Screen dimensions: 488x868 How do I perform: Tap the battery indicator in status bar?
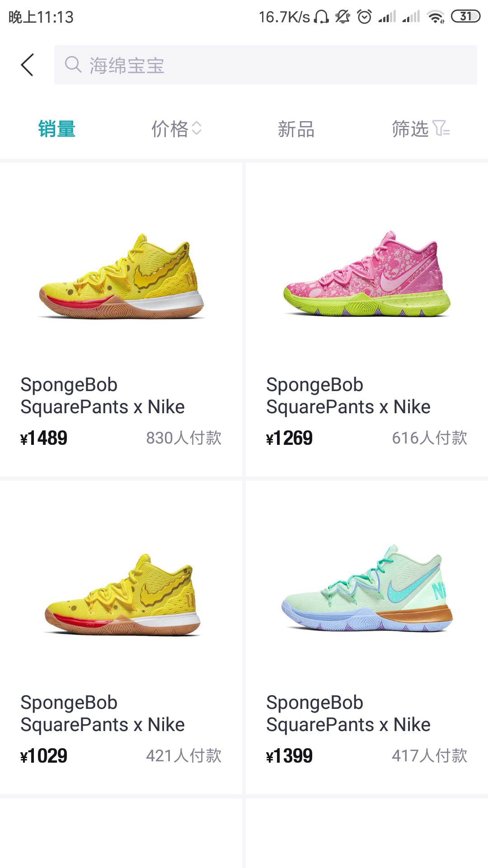[465, 17]
